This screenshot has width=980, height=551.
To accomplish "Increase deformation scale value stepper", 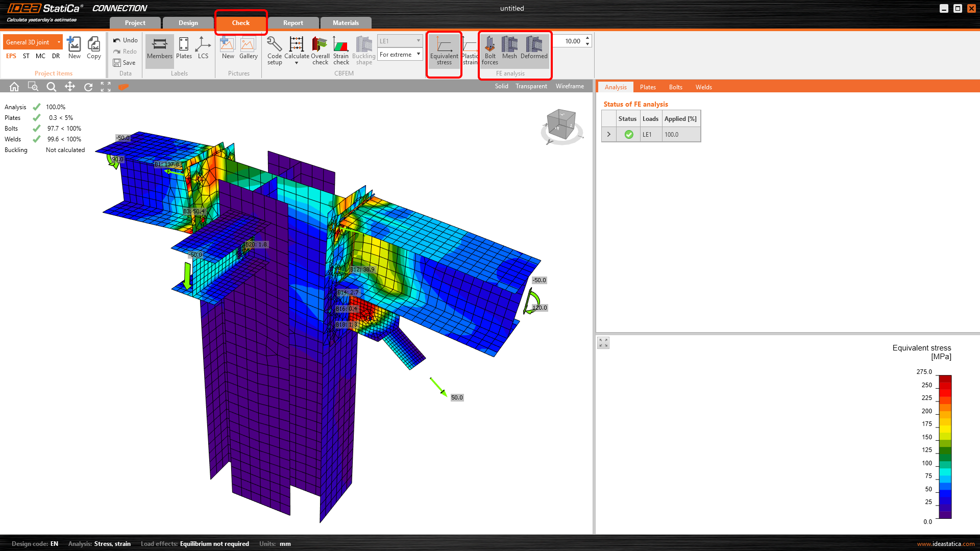I will pyautogui.click(x=588, y=38).
